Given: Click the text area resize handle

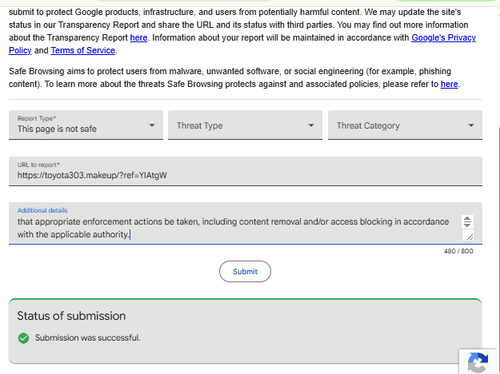Looking at the screenshot, I should tap(469, 236).
